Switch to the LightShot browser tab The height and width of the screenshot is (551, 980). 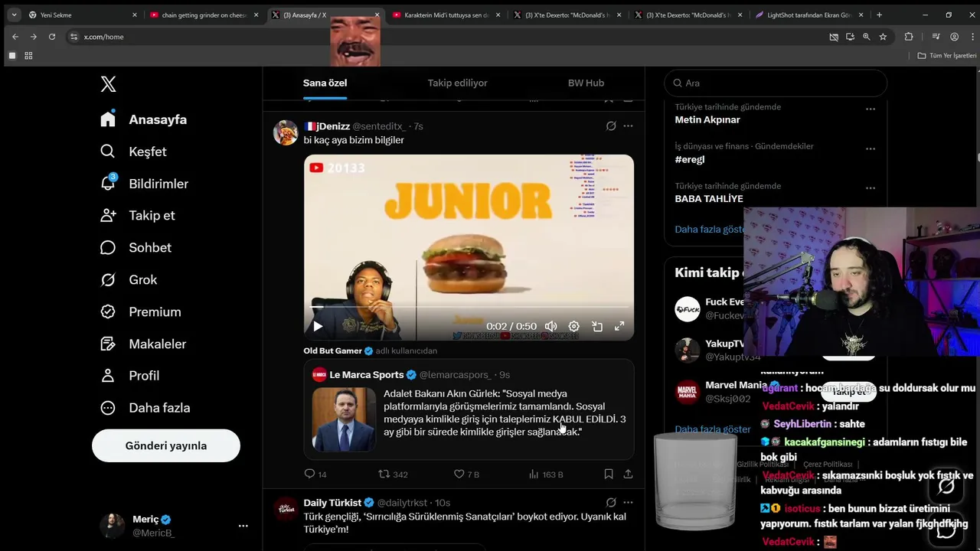coord(810,15)
